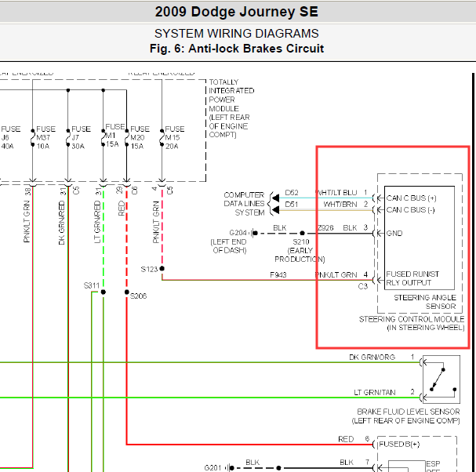Click the FUSE M20 15A label
This screenshot has width=476, height=472.
[140, 137]
